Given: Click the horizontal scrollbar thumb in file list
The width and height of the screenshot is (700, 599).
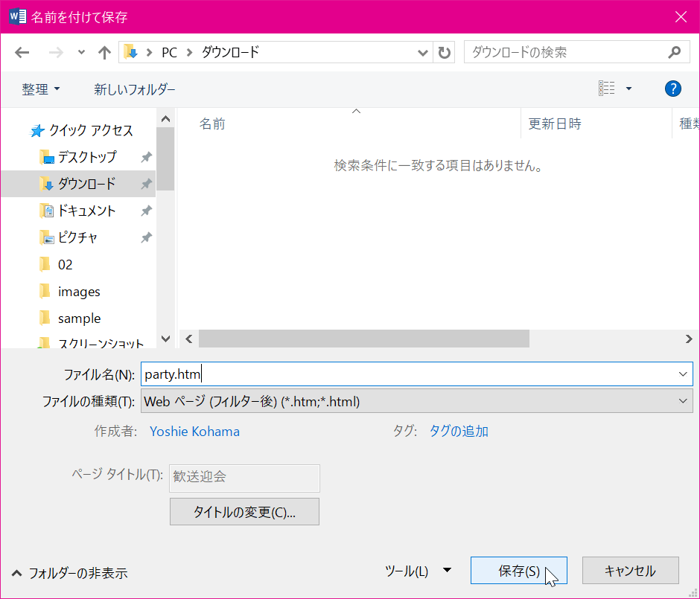Looking at the screenshot, I should [364, 339].
